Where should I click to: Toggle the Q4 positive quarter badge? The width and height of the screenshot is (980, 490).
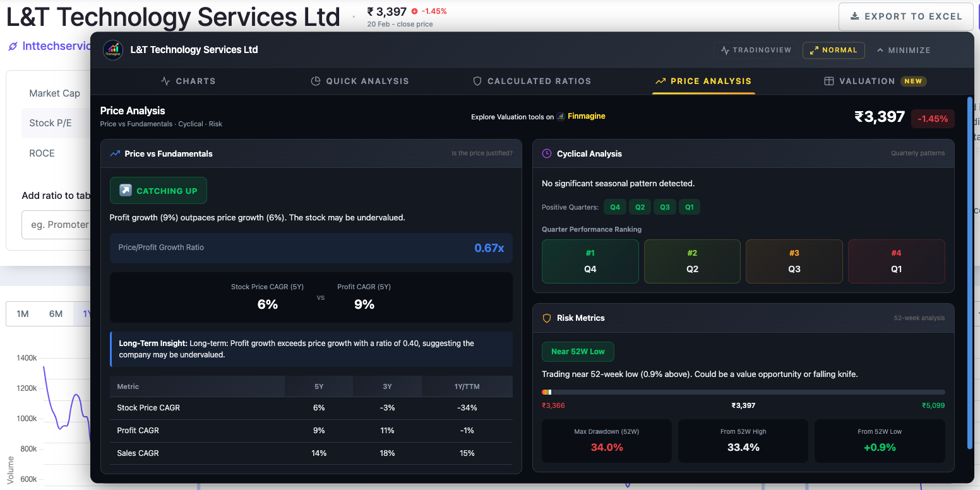pyautogui.click(x=614, y=206)
